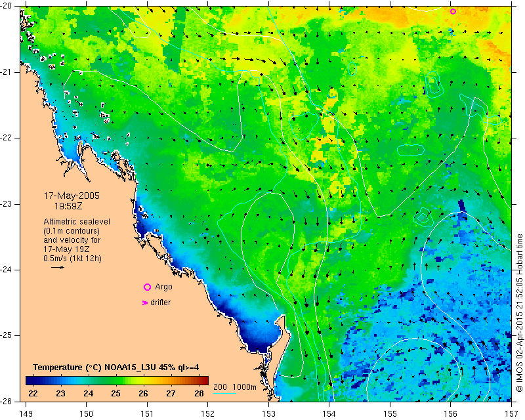Click the 0.5m/s velocity scale arrow

[58, 267]
